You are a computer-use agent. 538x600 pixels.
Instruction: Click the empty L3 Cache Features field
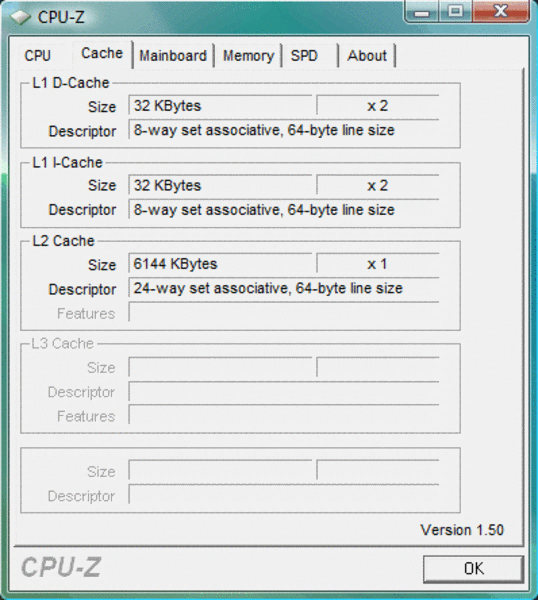coord(284,415)
